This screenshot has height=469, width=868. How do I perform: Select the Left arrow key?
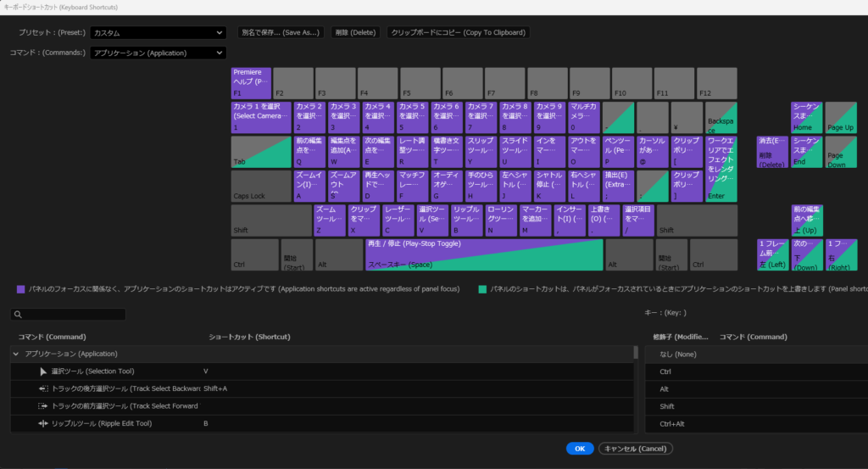coord(772,254)
